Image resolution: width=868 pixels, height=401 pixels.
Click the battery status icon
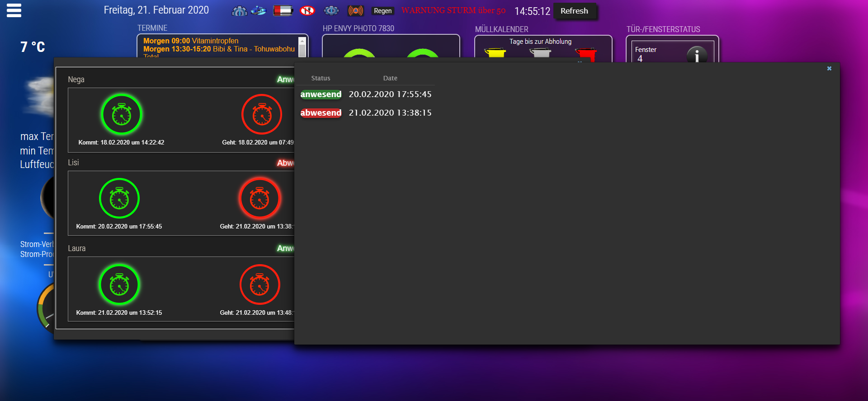[x=283, y=11]
